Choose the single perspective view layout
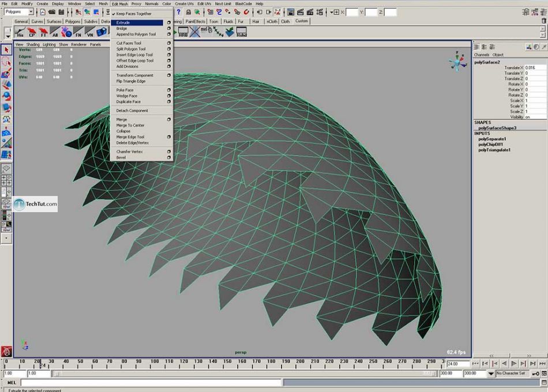Viewport: 548px width, 392px height. pos(6,169)
